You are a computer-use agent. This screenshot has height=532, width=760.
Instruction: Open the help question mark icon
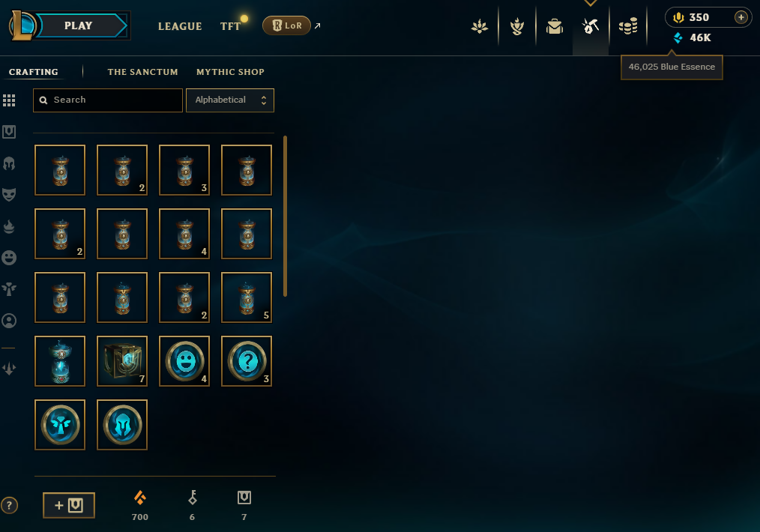9,505
